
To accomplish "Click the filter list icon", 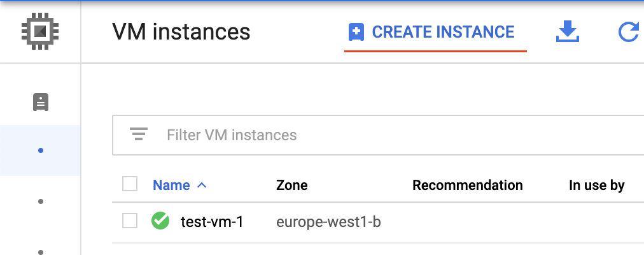I will pyautogui.click(x=139, y=135).
